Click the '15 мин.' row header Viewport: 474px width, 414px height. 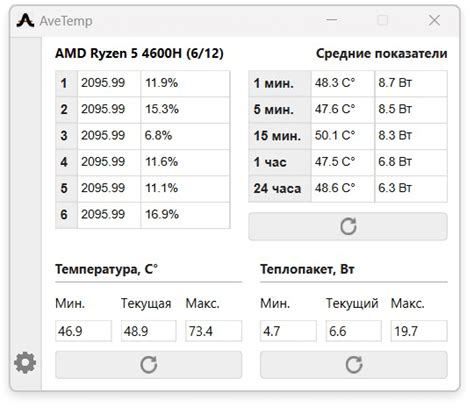[x=280, y=136]
